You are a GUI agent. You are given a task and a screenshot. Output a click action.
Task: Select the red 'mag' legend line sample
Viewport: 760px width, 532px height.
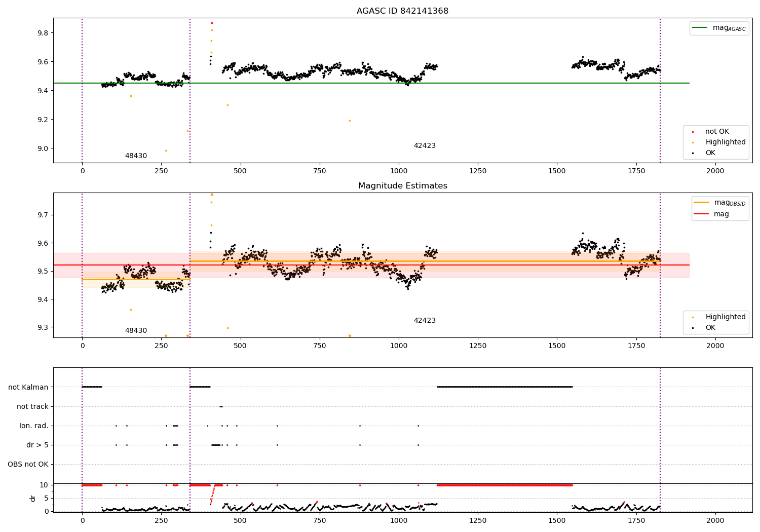[x=702, y=214]
